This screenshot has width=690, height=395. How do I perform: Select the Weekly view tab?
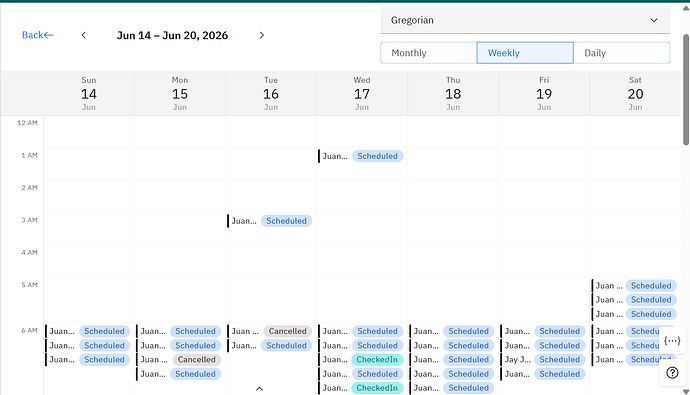click(x=525, y=53)
